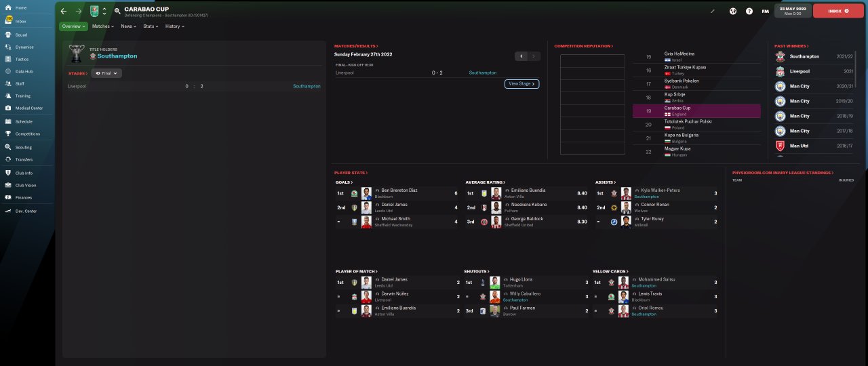
Task: Open the Scouting magnifier icon
Action: 8,147
